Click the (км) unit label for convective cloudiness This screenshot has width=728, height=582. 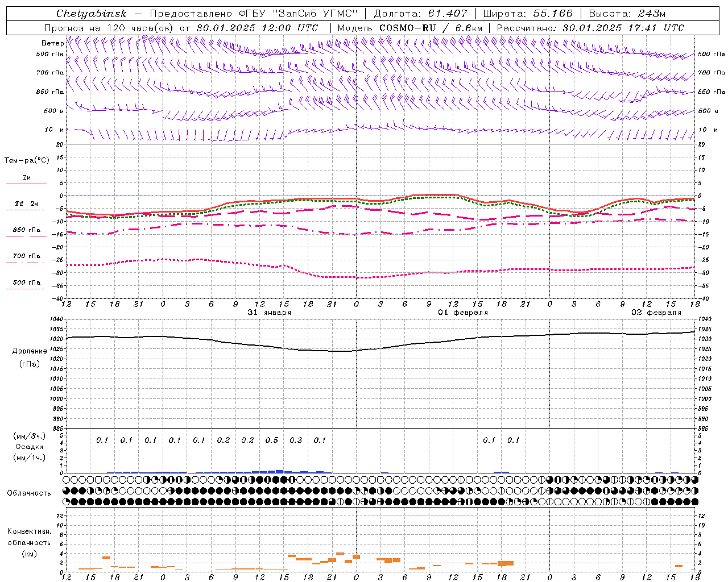(x=29, y=554)
